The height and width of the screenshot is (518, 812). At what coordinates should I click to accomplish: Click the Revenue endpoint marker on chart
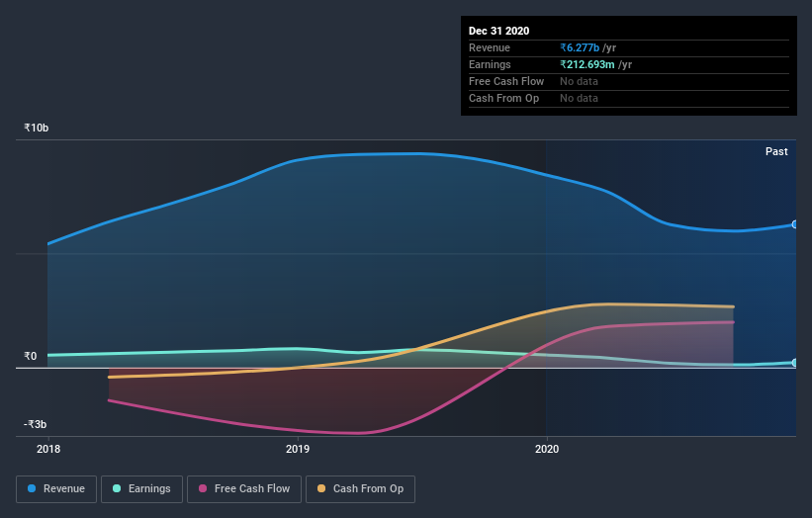pos(795,224)
